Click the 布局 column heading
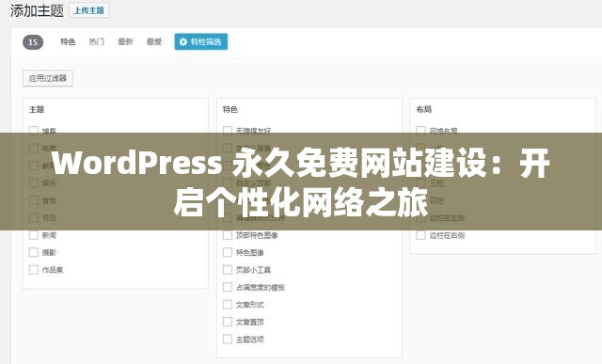Screen dimensions: 602x364 click(x=424, y=109)
